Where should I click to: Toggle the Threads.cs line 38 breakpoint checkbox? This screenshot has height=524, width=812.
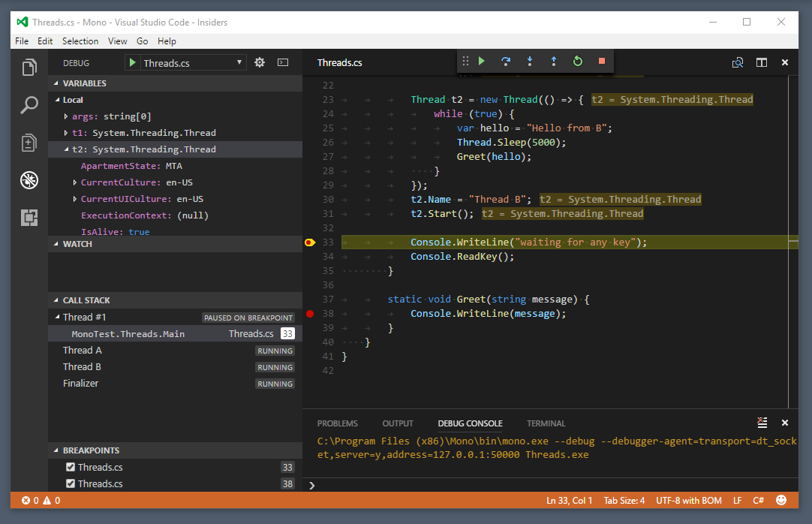click(x=71, y=483)
